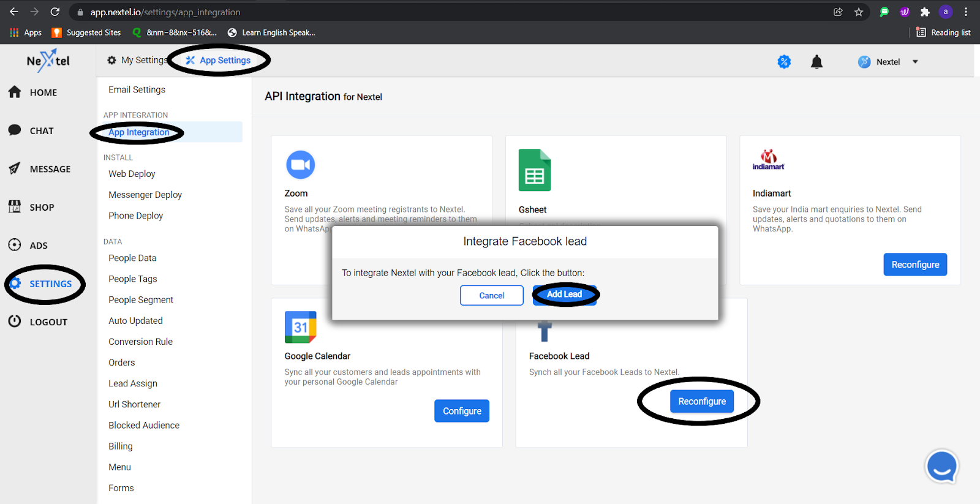The width and height of the screenshot is (980, 504).
Task: Select App Integration in settings menu
Action: point(139,132)
